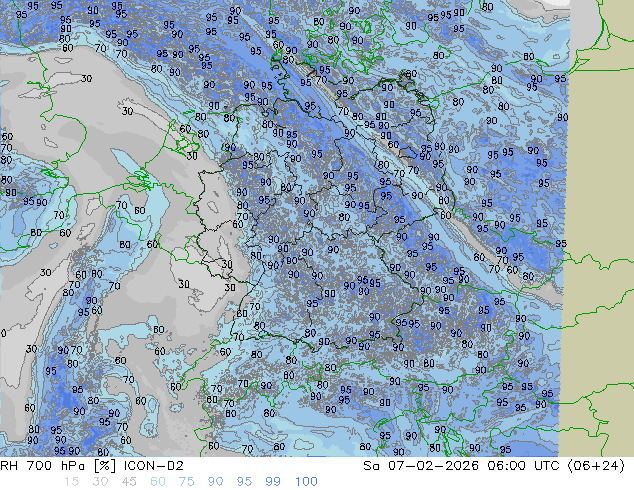634x490 pixels.
Task: Pick the legend value "45" in the color scale
Action: click(x=129, y=482)
